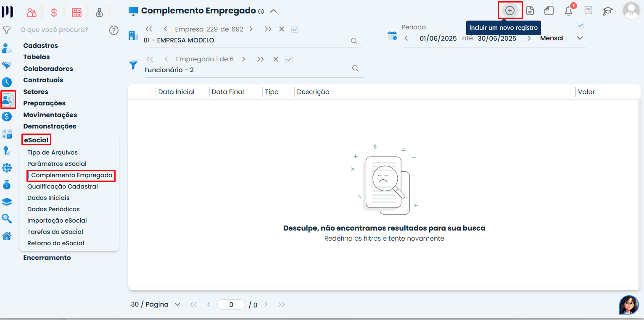Open the Mensal period dropdown
The width and height of the screenshot is (644, 320).
[580, 38]
